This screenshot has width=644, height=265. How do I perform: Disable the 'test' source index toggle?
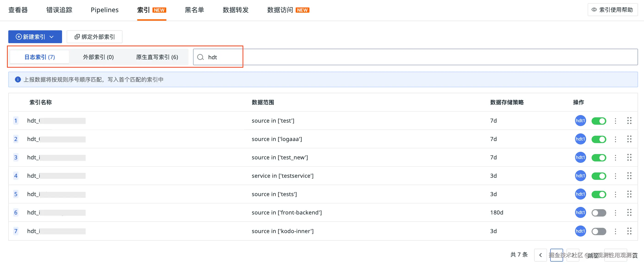point(598,121)
